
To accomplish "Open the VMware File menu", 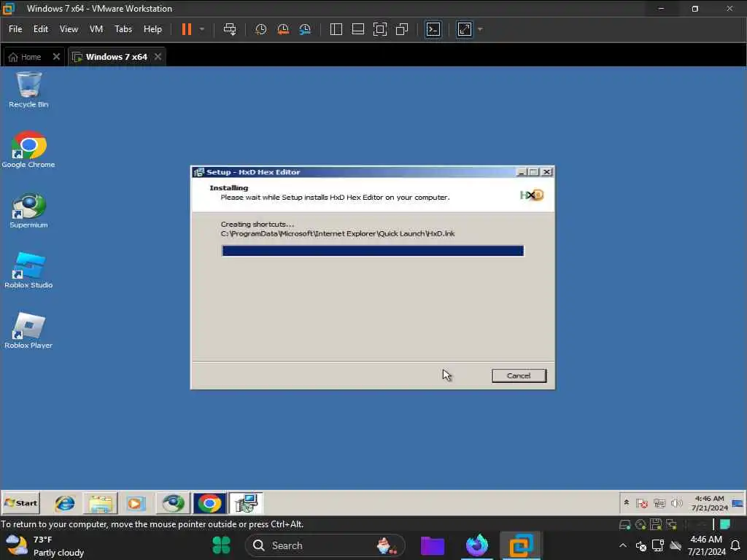I will [x=15, y=29].
